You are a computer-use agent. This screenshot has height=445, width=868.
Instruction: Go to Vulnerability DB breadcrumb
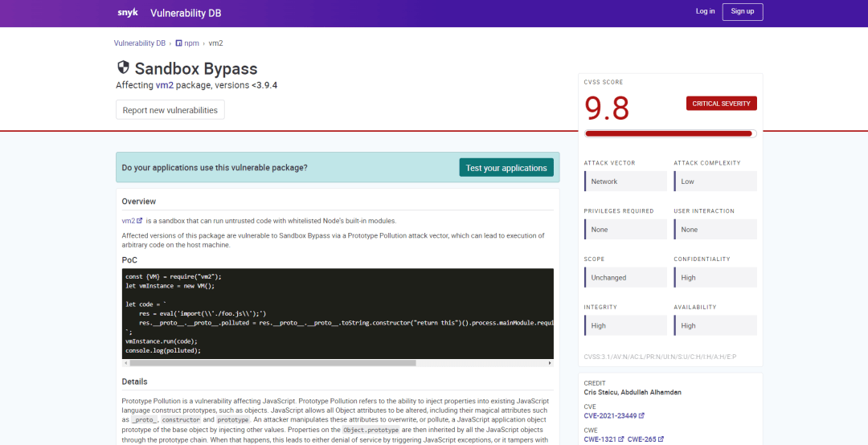pyautogui.click(x=140, y=43)
